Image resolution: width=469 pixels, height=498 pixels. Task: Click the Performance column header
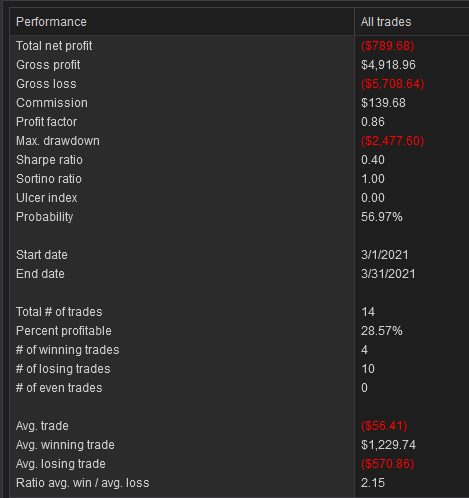tap(182, 22)
